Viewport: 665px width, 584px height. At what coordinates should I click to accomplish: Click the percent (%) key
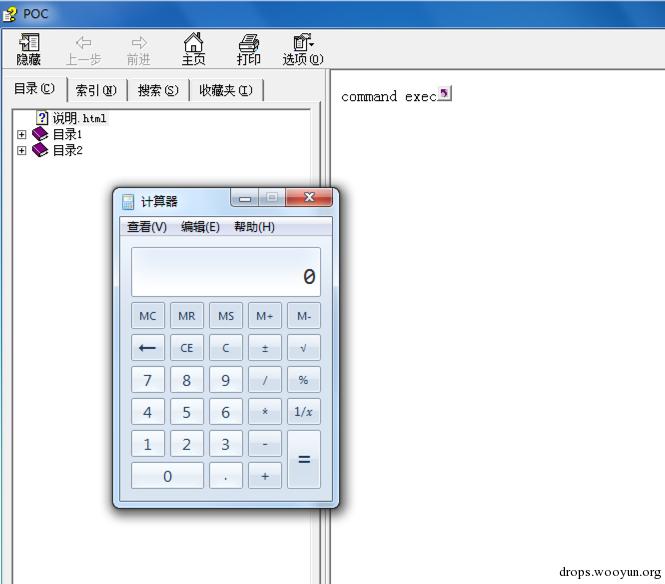(x=304, y=380)
